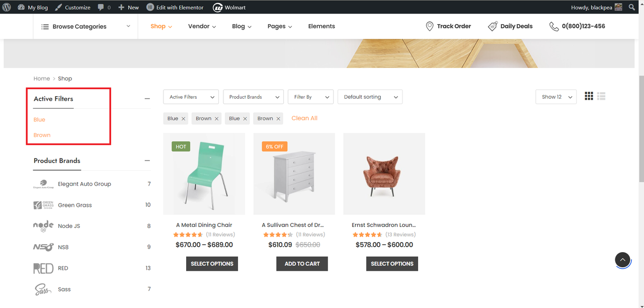
Task: Open the Customize admin bar item
Action: click(72, 7)
